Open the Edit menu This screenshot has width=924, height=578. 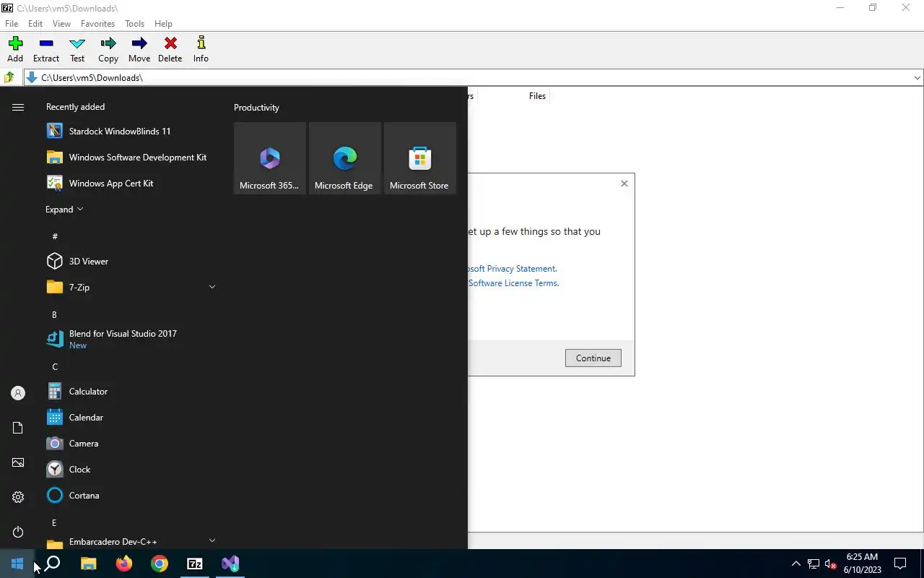35,24
